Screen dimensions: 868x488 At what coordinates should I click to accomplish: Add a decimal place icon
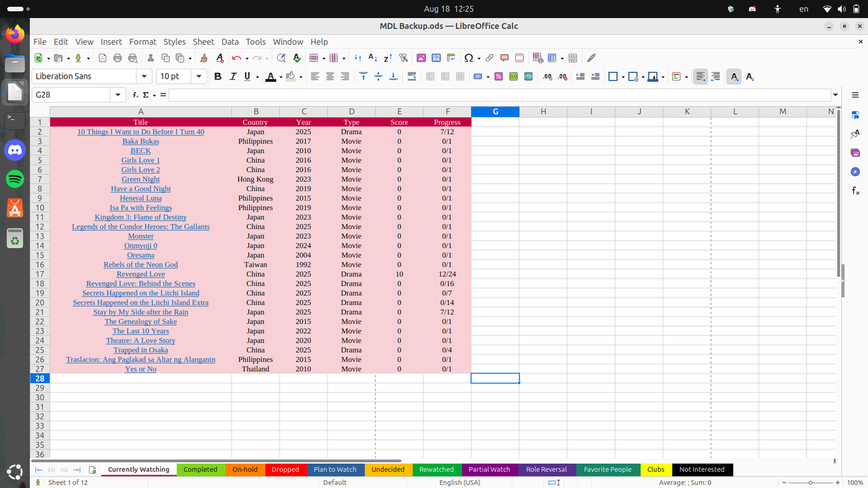click(x=547, y=77)
